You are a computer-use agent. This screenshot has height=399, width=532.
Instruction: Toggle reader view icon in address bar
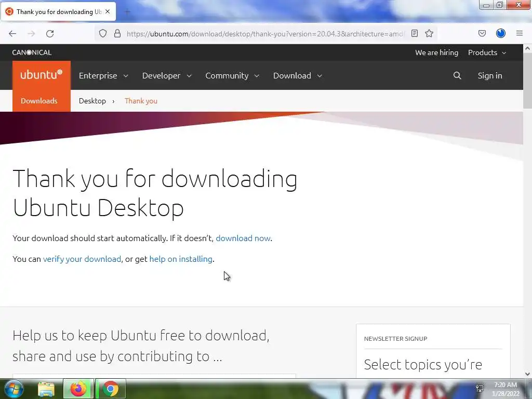[x=414, y=33]
